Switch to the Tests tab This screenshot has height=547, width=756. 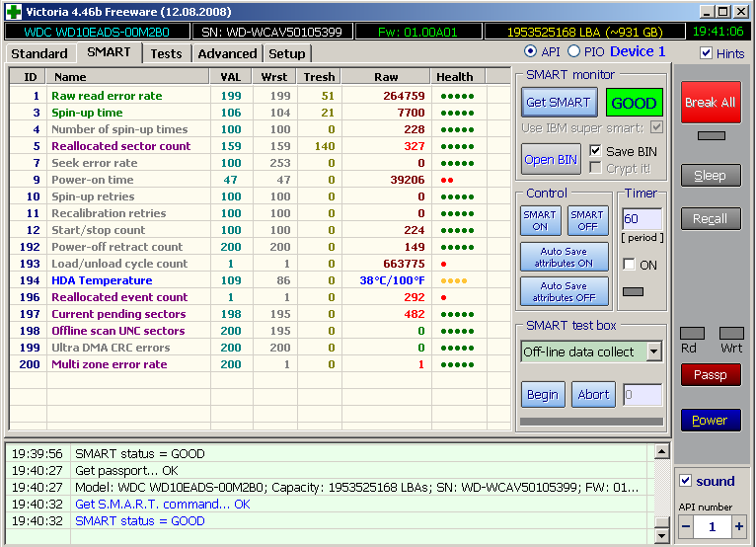166,53
